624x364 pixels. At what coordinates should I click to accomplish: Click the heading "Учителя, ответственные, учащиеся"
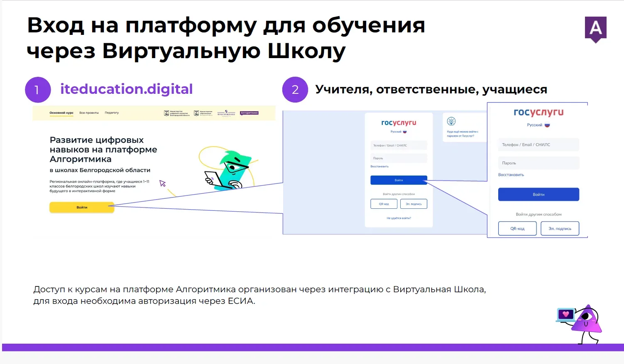[431, 89]
